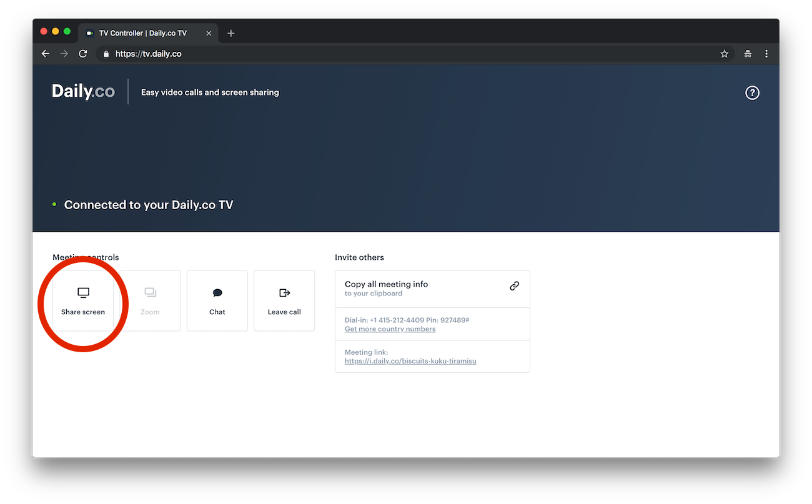Click the 'Meeting link:' label

pyautogui.click(x=366, y=352)
